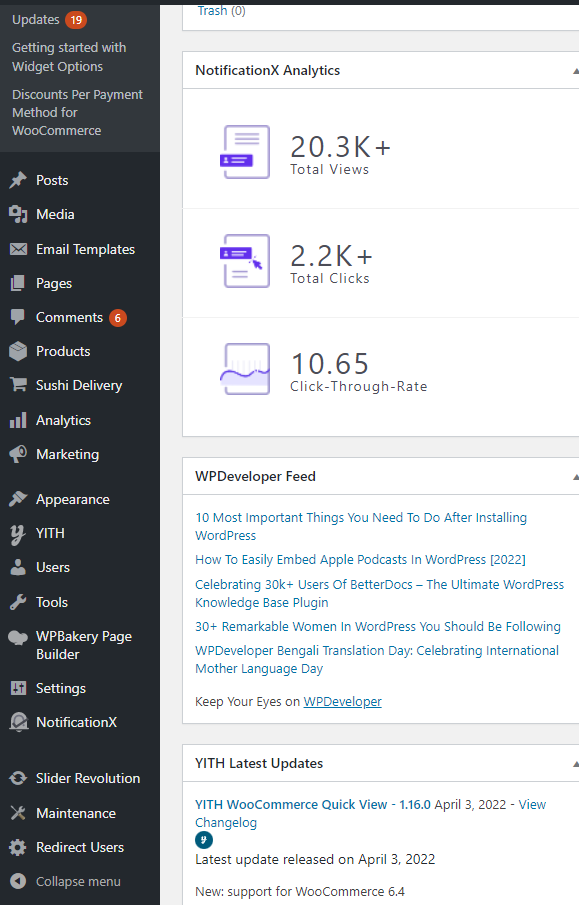Click the Sushi Delivery cart icon
579x905 pixels.
(18, 385)
